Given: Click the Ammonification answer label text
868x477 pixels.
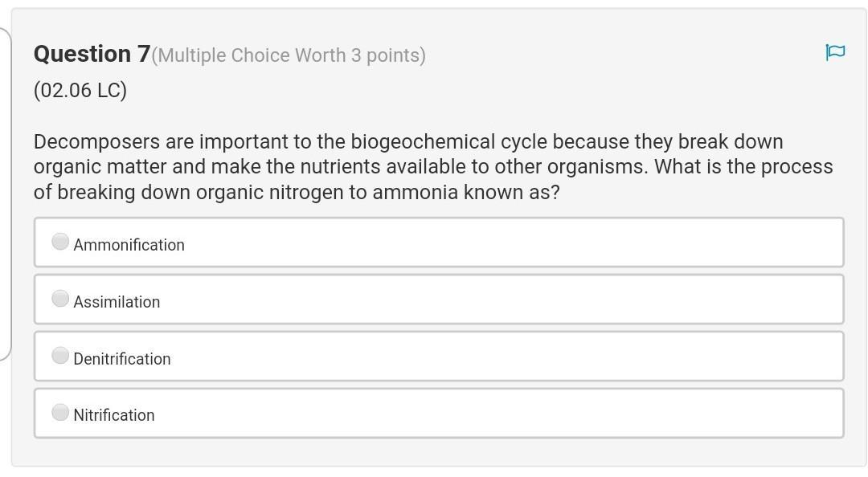Looking at the screenshot, I should point(129,245).
